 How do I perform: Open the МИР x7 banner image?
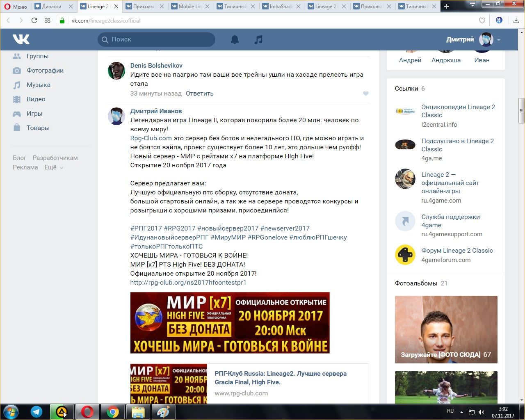[x=230, y=323]
